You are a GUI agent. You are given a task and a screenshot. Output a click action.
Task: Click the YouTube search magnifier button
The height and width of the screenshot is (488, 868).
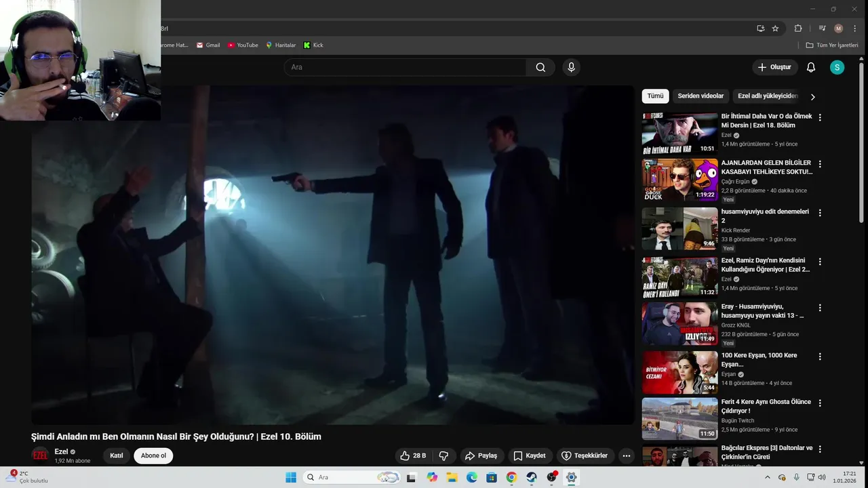pos(540,67)
